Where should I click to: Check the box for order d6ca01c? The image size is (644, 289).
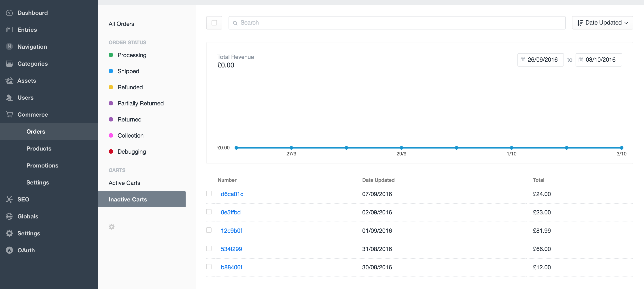click(x=209, y=193)
